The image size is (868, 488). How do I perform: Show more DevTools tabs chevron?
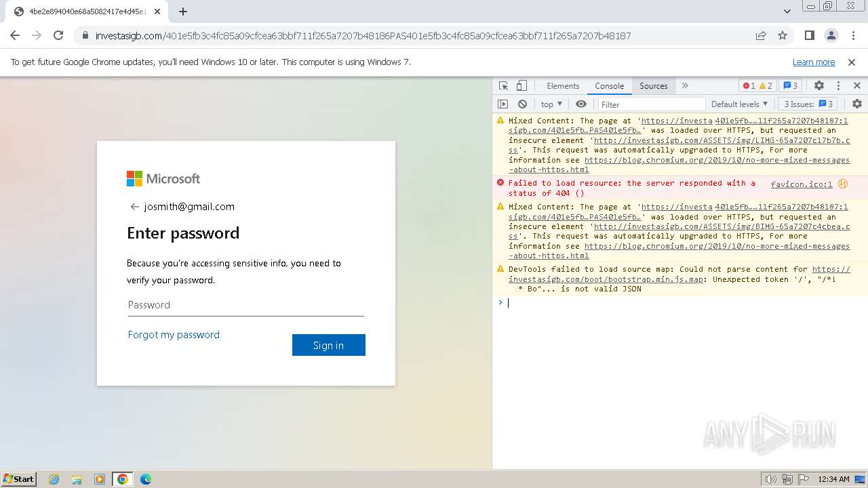point(685,85)
